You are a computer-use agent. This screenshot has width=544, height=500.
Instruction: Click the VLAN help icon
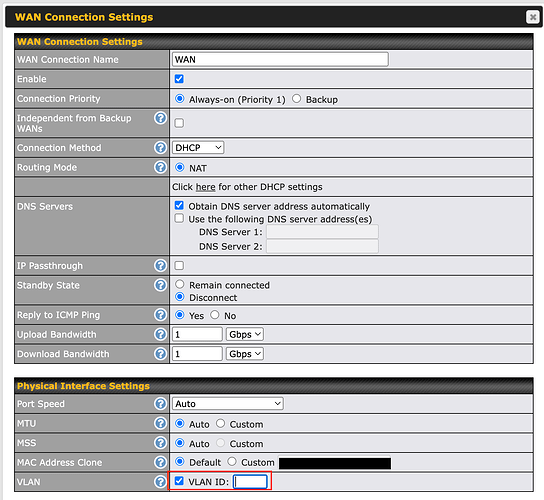coord(160,482)
